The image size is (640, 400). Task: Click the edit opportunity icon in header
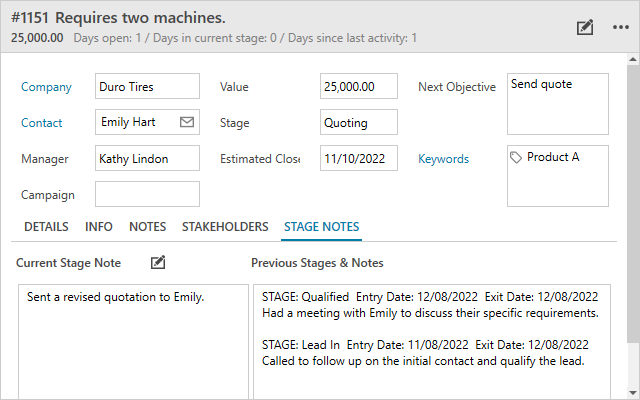coord(586,27)
